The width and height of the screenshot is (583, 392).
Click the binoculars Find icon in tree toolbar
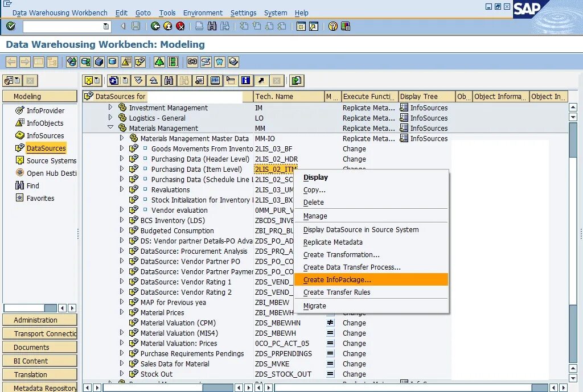169,80
